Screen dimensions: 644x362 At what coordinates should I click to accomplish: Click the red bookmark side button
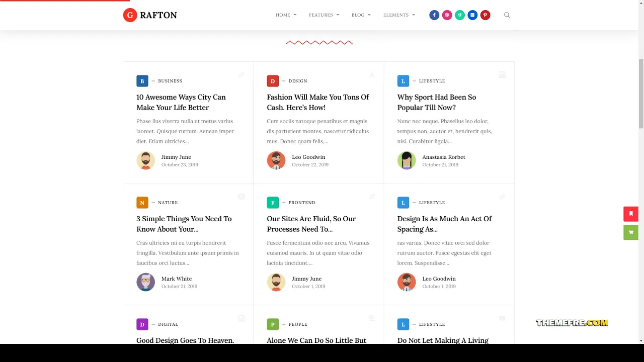(x=631, y=214)
